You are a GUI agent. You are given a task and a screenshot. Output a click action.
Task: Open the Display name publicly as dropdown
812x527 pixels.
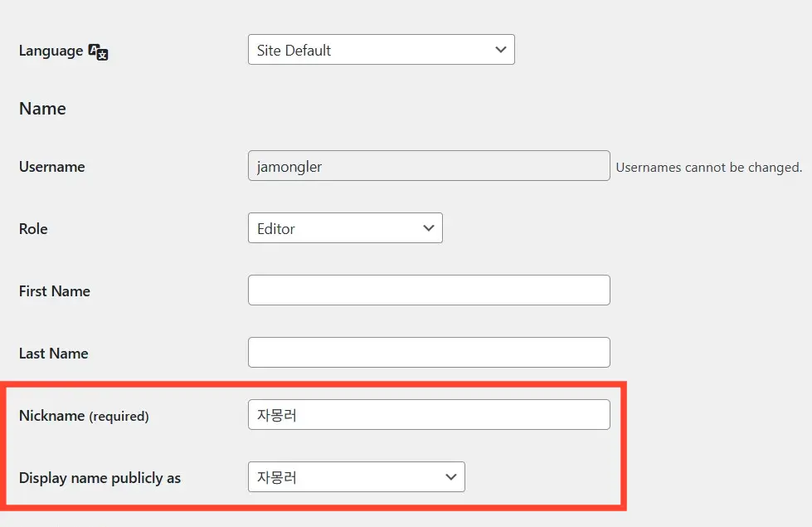coord(356,477)
